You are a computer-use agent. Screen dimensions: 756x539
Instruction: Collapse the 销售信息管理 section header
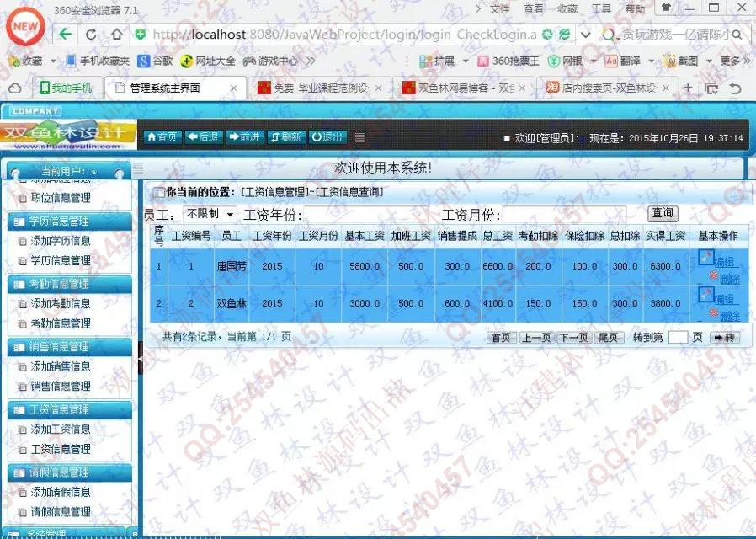point(70,347)
